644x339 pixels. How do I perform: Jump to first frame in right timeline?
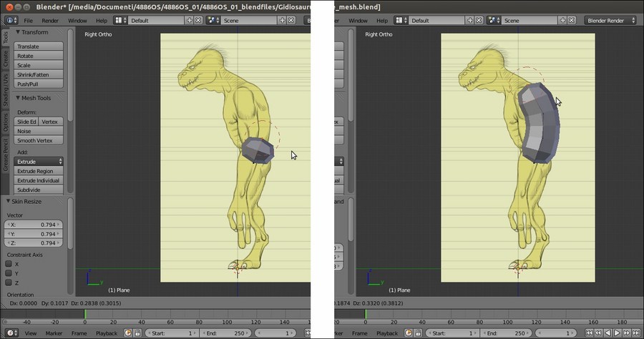tap(589, 333)
